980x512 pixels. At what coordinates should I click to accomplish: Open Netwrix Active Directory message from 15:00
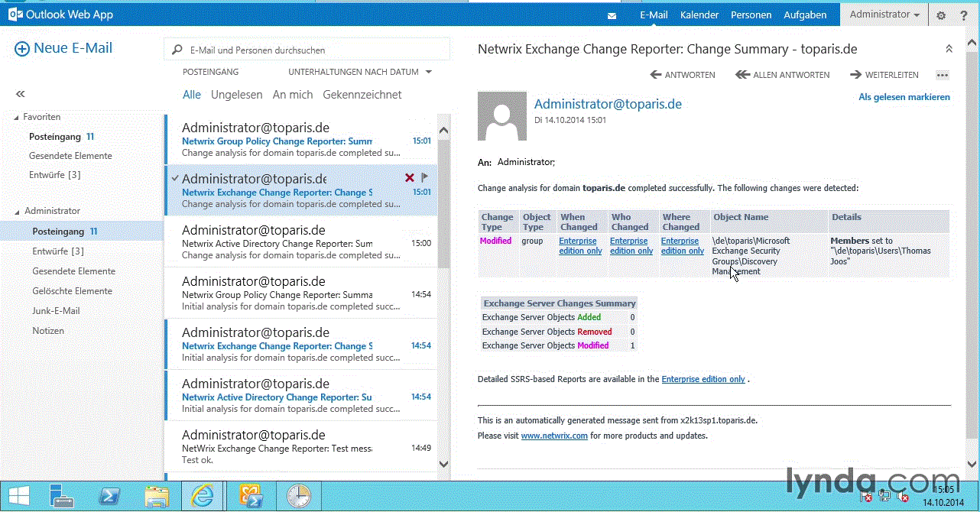301,241
